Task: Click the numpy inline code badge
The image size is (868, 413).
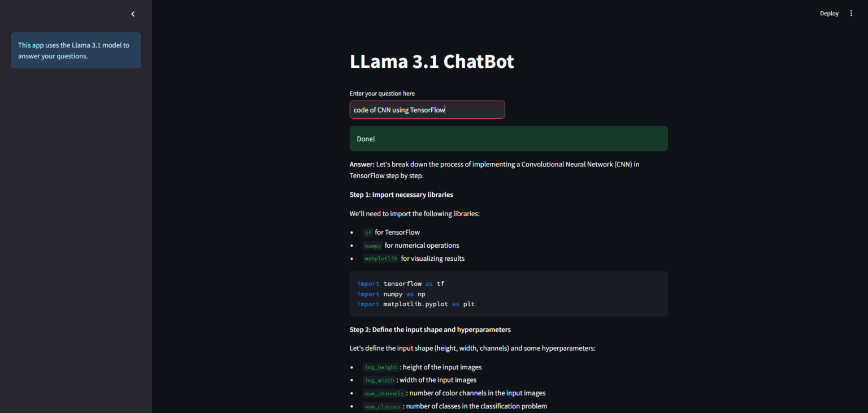Action: pos(372,246)
